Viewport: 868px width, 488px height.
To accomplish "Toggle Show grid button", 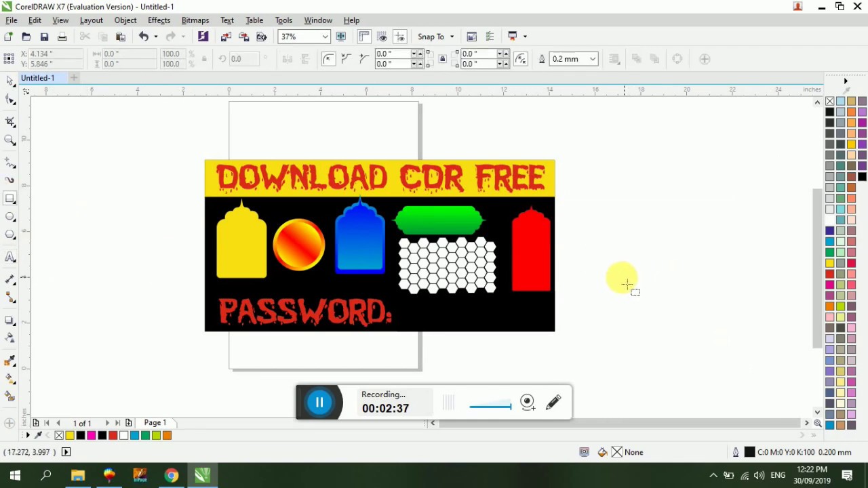I will [382, 37].
